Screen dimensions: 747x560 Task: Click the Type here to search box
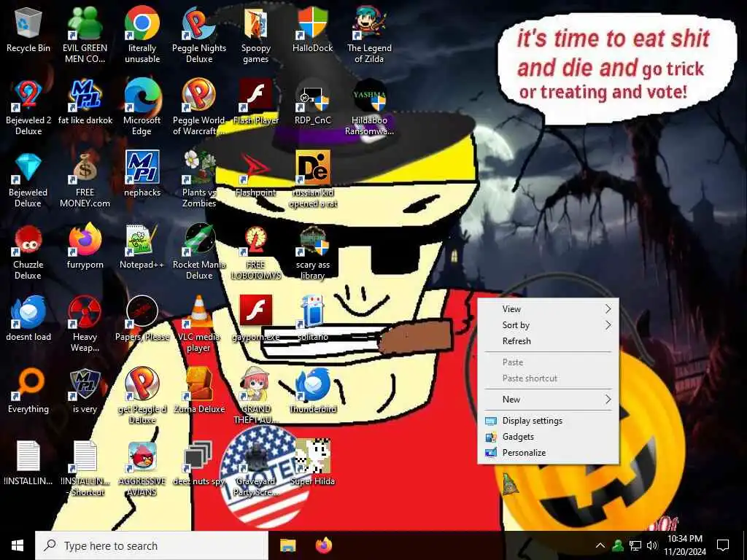[x=152, y=545]
